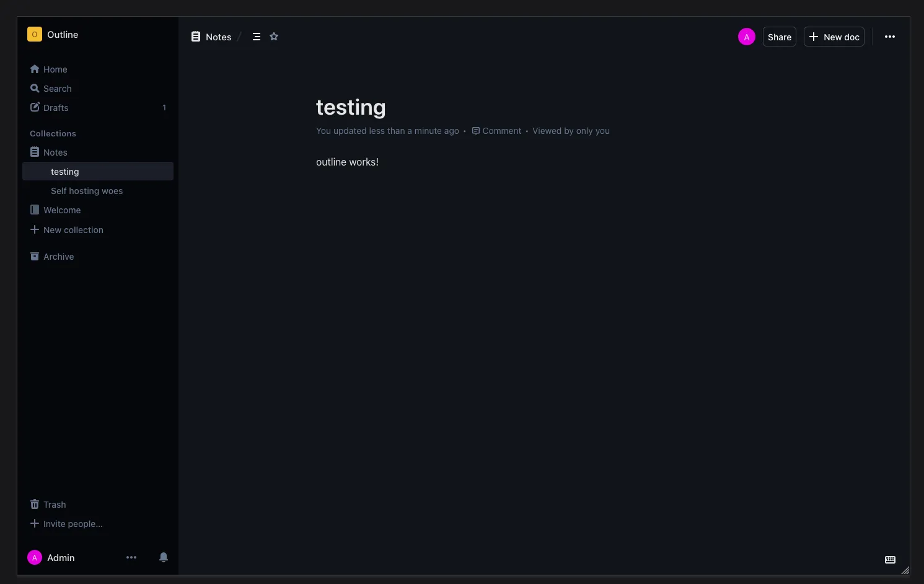Click the Drafts count badge 1
Viewport: 924px width, 584px height.
pyautogui.click(x=164, y=108)
